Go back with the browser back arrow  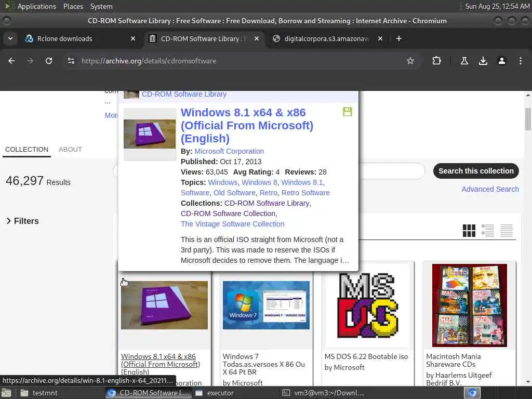pos(11,61)
